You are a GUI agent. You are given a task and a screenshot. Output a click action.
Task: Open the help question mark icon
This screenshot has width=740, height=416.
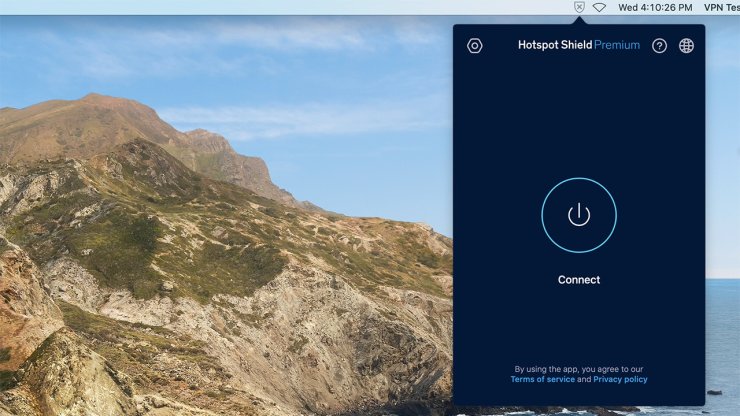[x=659, y=46]
